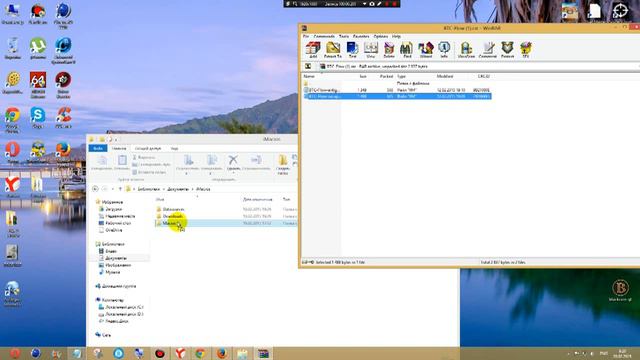Viewport: 640px width, 360px height.
Task: Click the Test icon in WinRAR toolbar
Action: 352,50
